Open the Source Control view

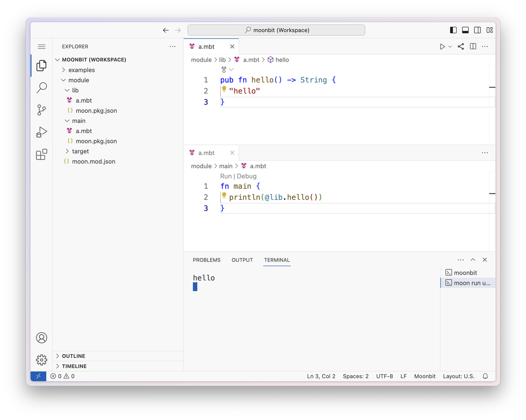coord(42,110)
